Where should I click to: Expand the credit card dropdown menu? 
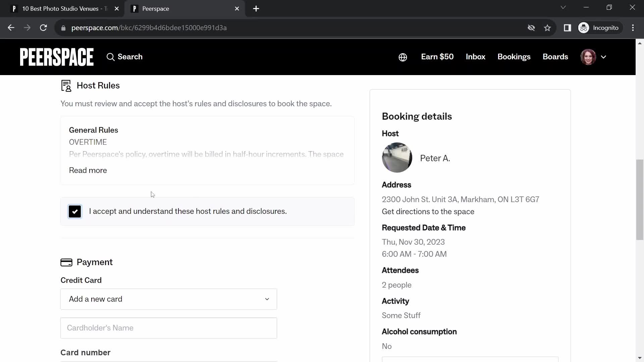[268, 299]
